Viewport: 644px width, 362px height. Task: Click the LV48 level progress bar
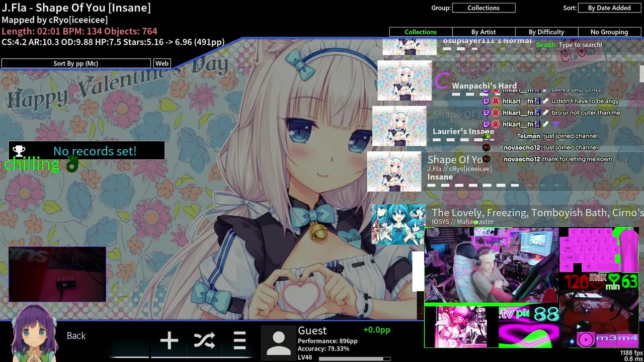click(x=354, y=358)
